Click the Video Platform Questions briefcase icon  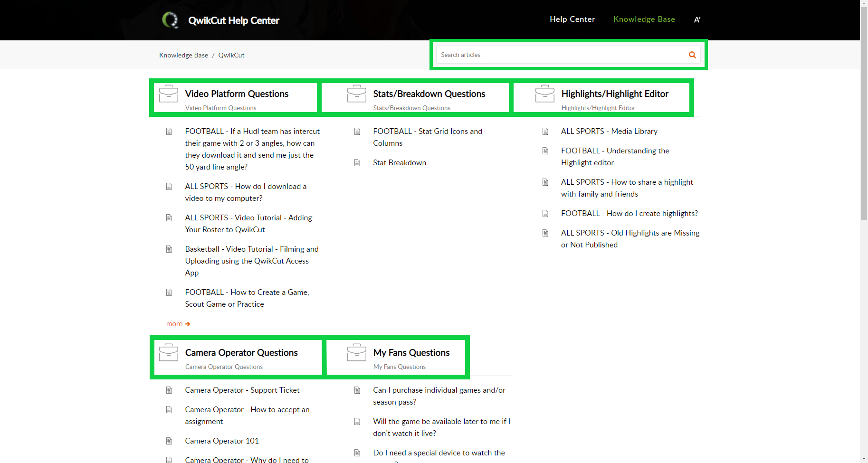pyautogui.click(x=169, y=94)
